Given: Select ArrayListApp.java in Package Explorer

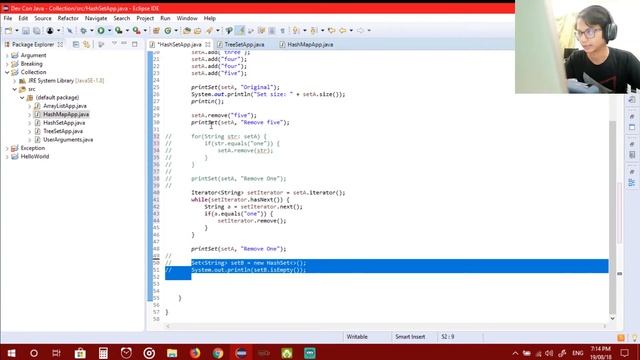Looking at the screenshot, I should [64, 106].
